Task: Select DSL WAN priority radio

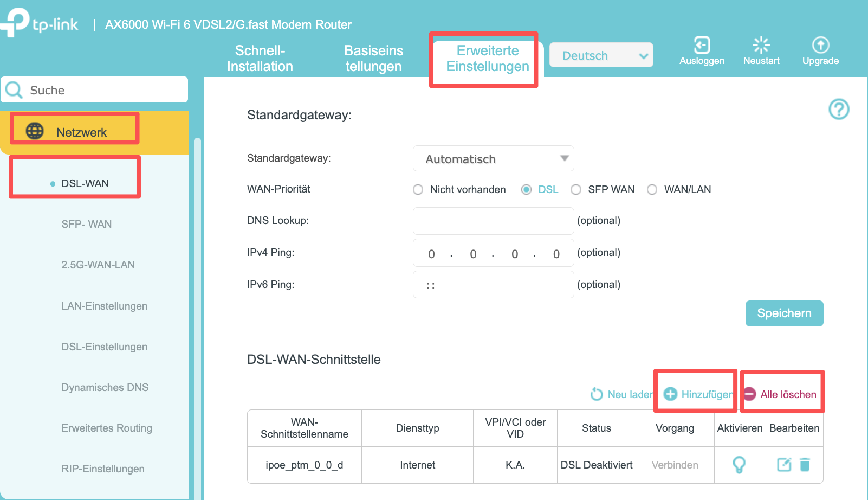Action: 526,189
